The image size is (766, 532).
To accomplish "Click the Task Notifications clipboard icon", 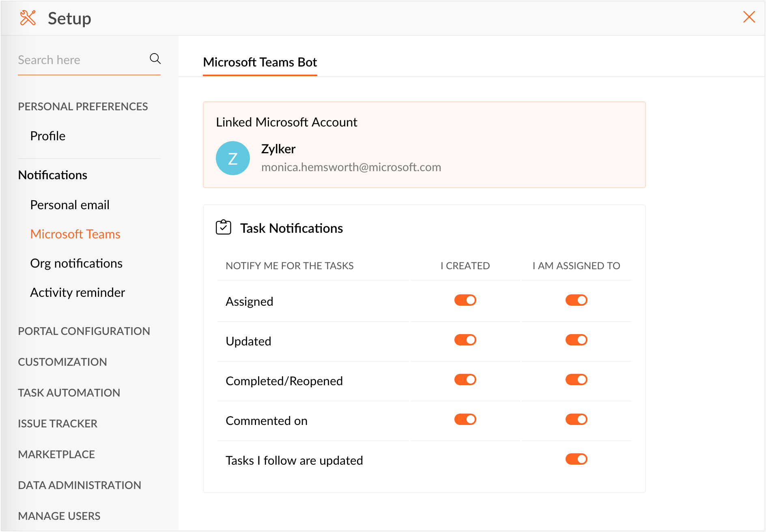I will (224, 227).
